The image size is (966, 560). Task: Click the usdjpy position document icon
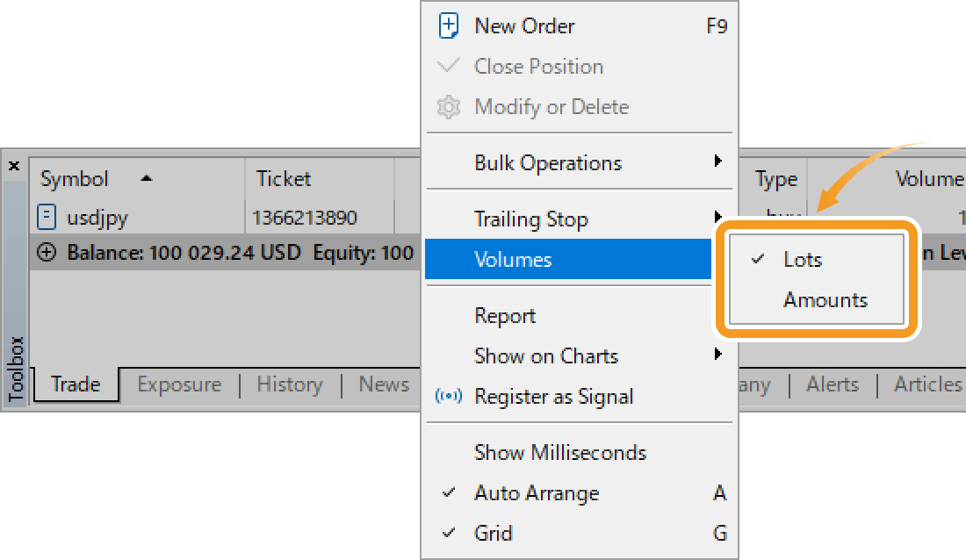(x=47, y=217)
